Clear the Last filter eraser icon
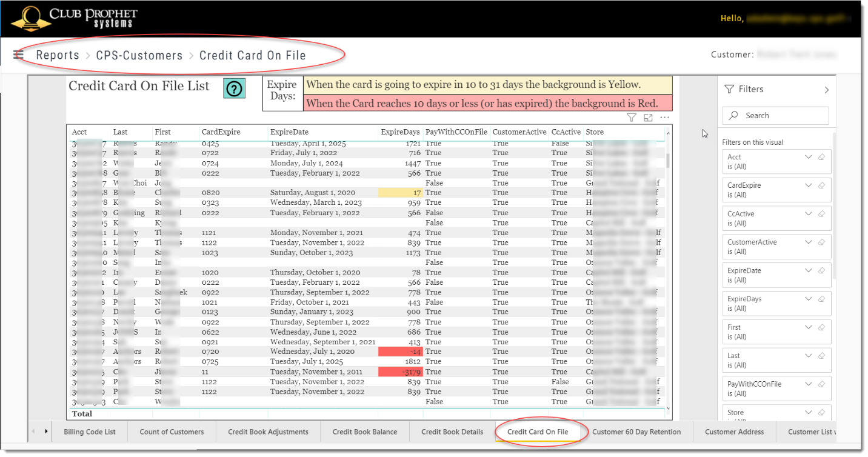The width and height of the screenshot is (868, 457). pyautogui.click(x=821, y=356)
